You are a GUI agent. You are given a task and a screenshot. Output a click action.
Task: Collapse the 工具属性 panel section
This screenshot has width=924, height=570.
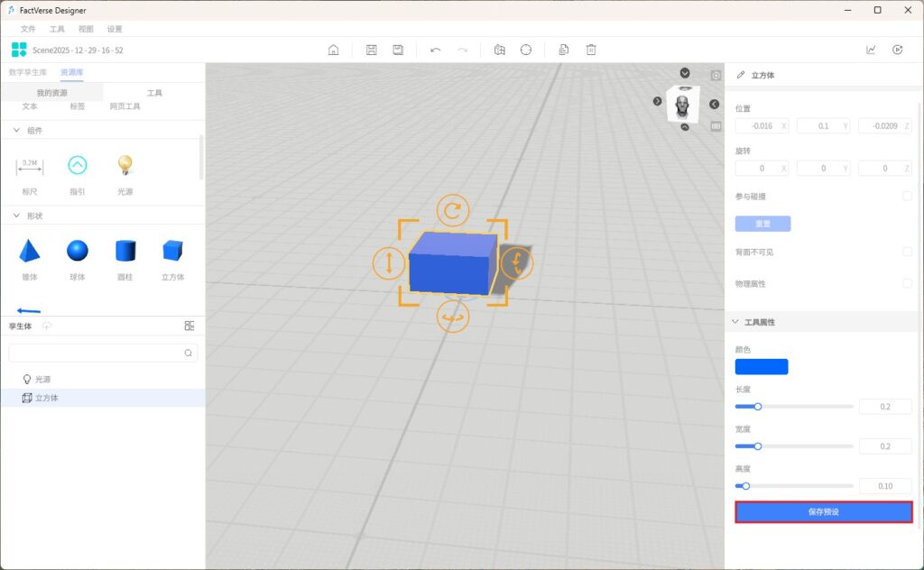pyautogui.click(x=735, y=322)
